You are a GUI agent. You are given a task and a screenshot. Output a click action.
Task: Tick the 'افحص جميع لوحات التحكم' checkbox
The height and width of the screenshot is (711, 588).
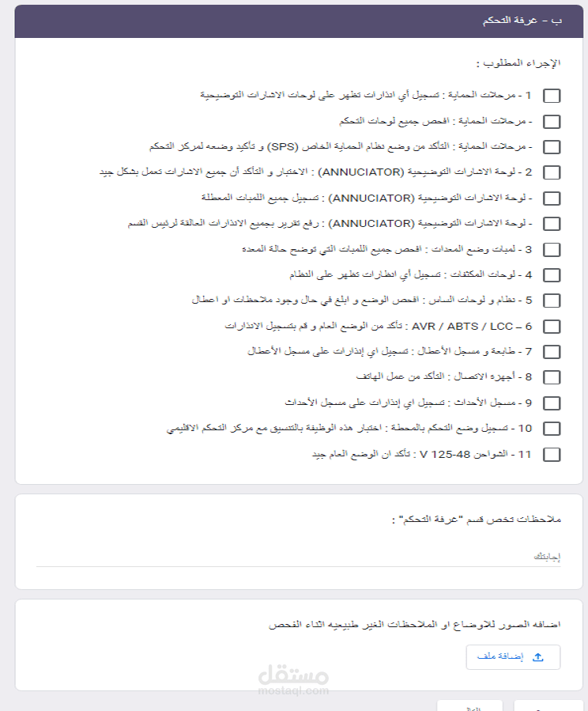pyautogui.click(x=552, y=122)
